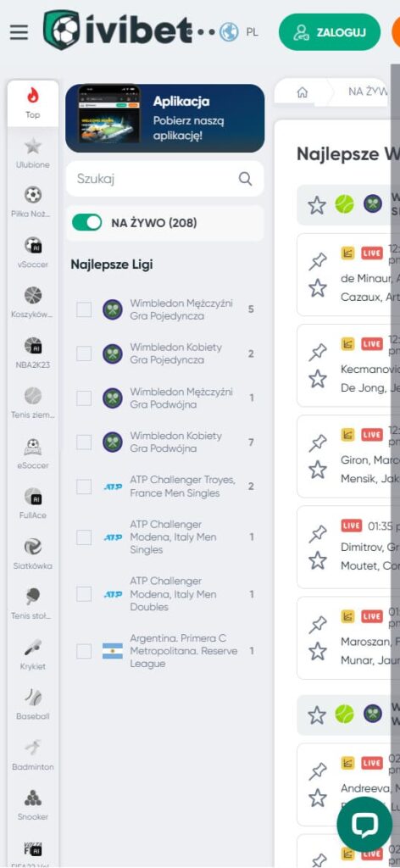Open the Badminton sport category
Image resolution: width=400 pixels, height=868 pixels.
pos(33,755)
